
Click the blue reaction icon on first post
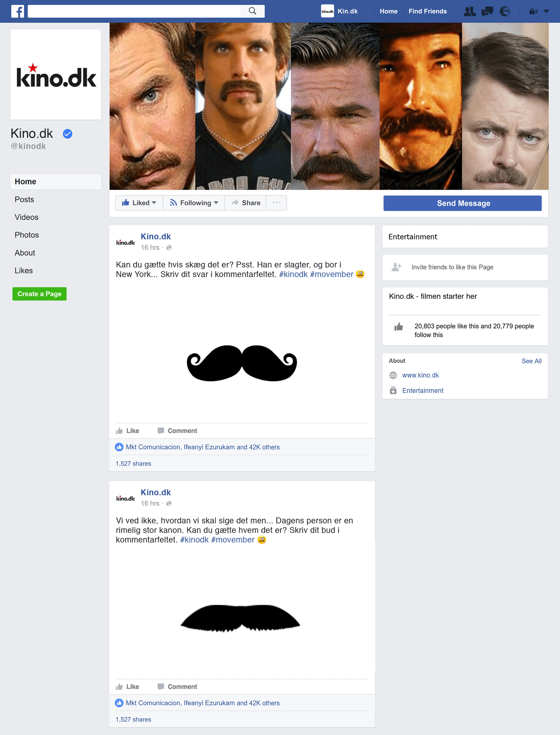pyautogui.click(x=119, y=447)
